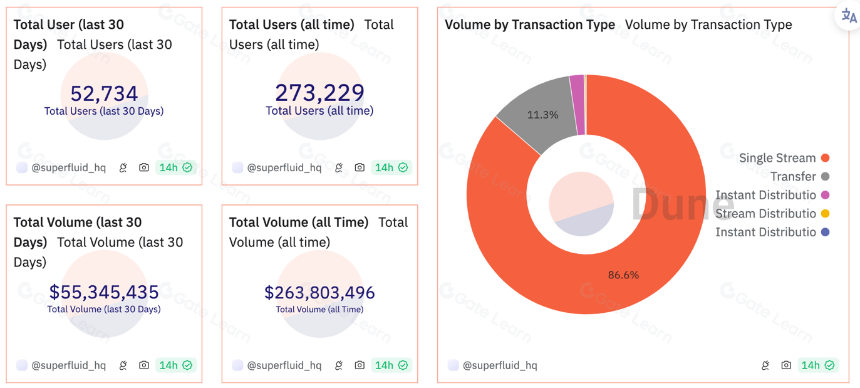Click the 14h refresh badge on the Total Users (all time) card
Image resolution: width=860 pixels, height=388 pixels.
tap(391, 167)
